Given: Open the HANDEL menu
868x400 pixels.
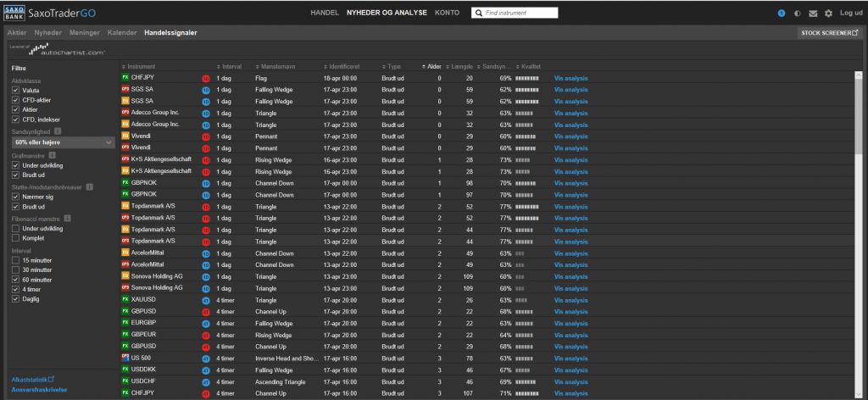Looking at the screenshot, I should click(x=325, y=13).
